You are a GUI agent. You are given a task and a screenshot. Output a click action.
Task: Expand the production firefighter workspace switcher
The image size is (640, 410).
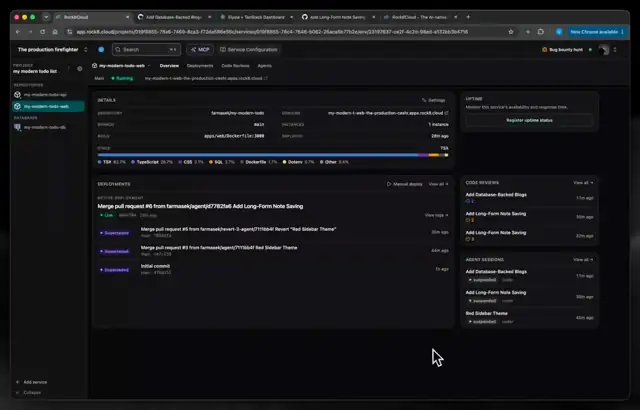[85, 50]
